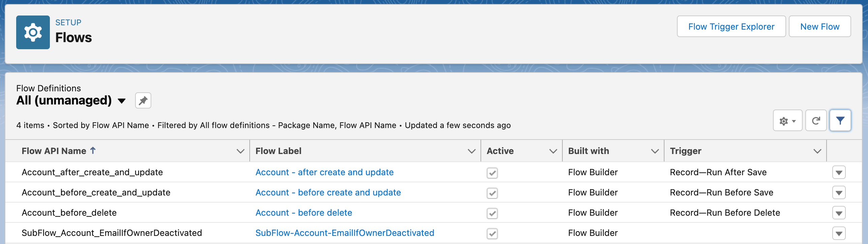
Task: Open Account - after create and update flow
Action: 324,172
